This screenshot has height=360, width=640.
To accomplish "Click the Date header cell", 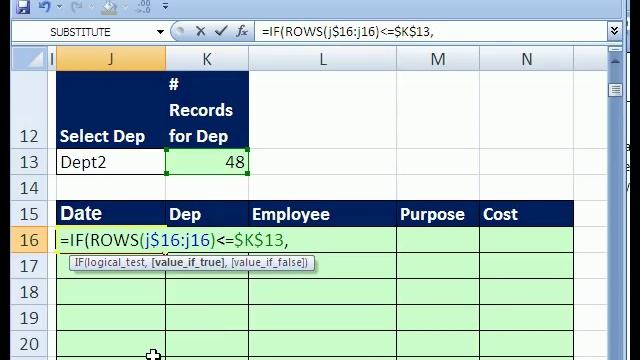I will tap(111, 213).
